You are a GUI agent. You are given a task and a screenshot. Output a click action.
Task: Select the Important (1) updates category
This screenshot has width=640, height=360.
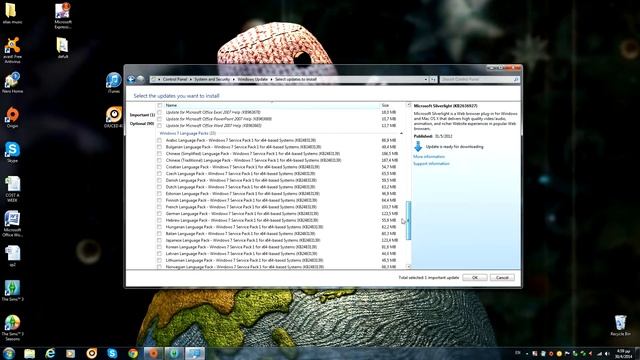[142, 115]
